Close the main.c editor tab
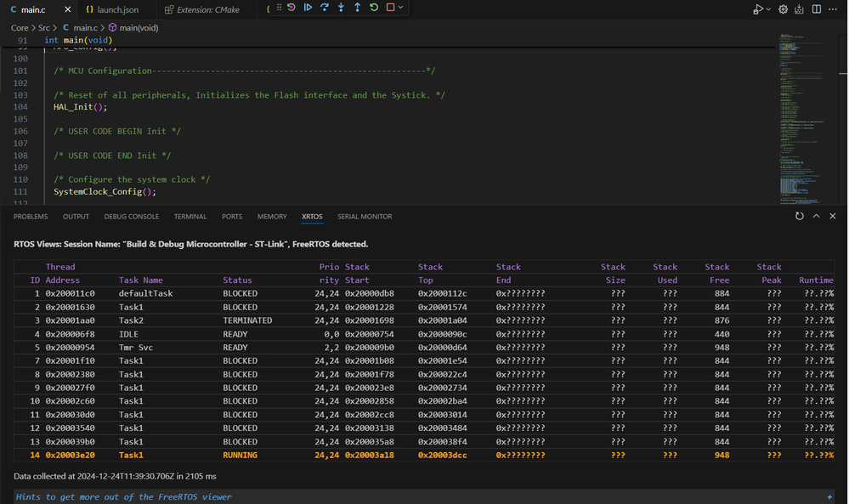Screen dimensions: 849x504 [68, 9]
